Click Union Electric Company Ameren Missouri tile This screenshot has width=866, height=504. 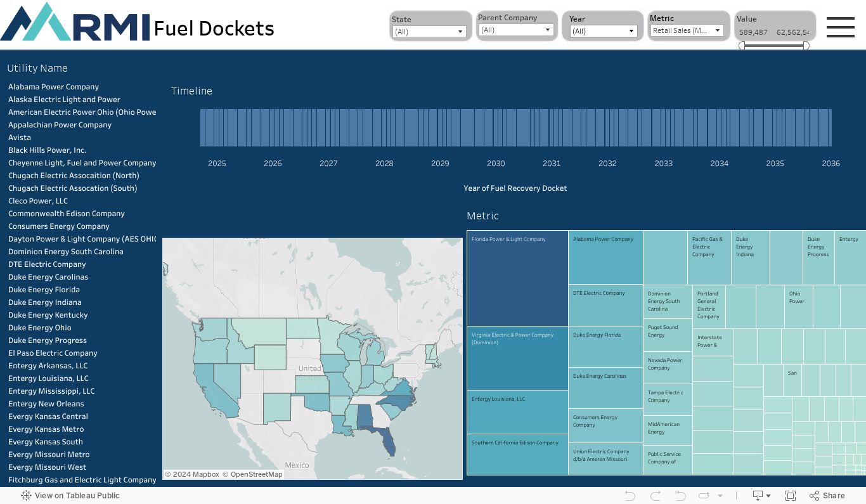606,459
